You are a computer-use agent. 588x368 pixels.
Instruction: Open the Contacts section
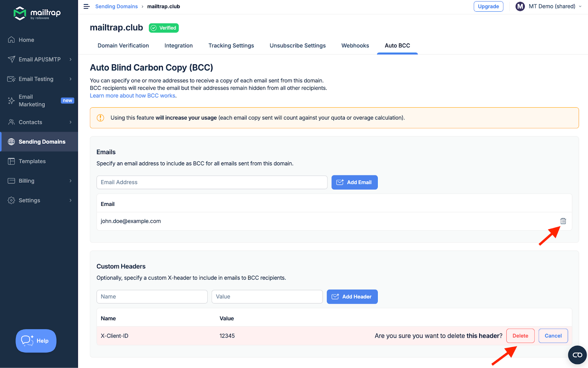tap(30, 122)
